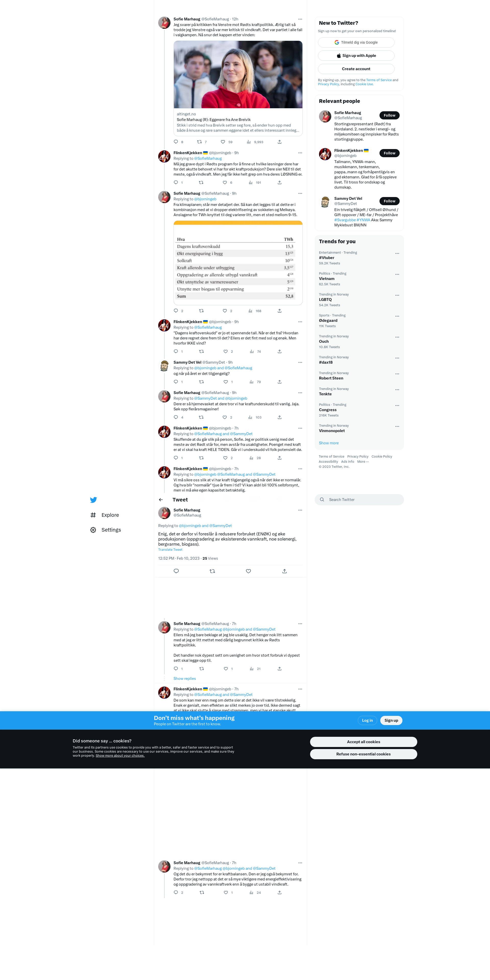
Task: Click Translate Tweet link
Action: [x=170, y=549]
